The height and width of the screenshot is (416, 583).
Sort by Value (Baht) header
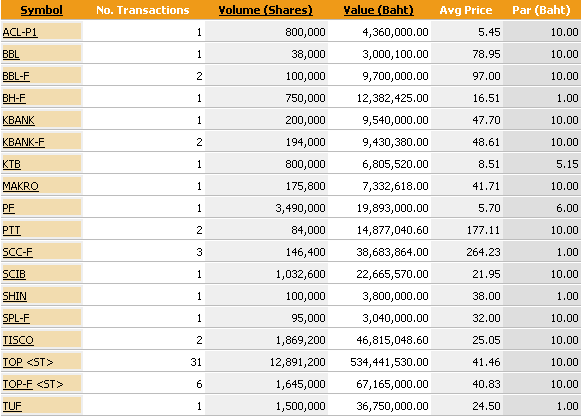[379, 10]
